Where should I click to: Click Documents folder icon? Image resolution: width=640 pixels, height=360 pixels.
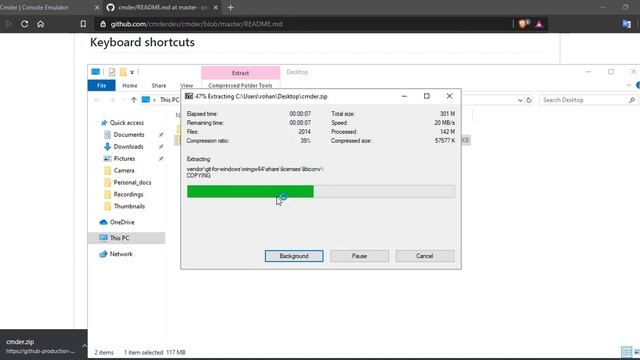click(x=107, y=135)
